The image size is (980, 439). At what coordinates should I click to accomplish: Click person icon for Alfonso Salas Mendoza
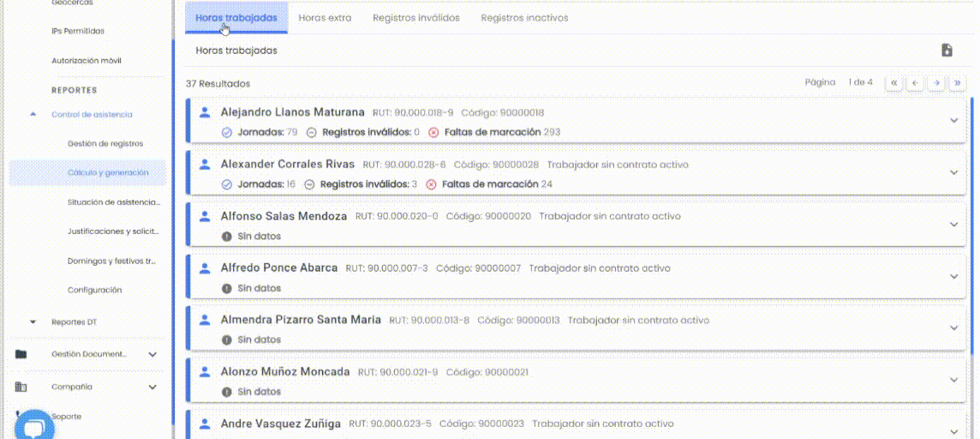pos(204,216)
